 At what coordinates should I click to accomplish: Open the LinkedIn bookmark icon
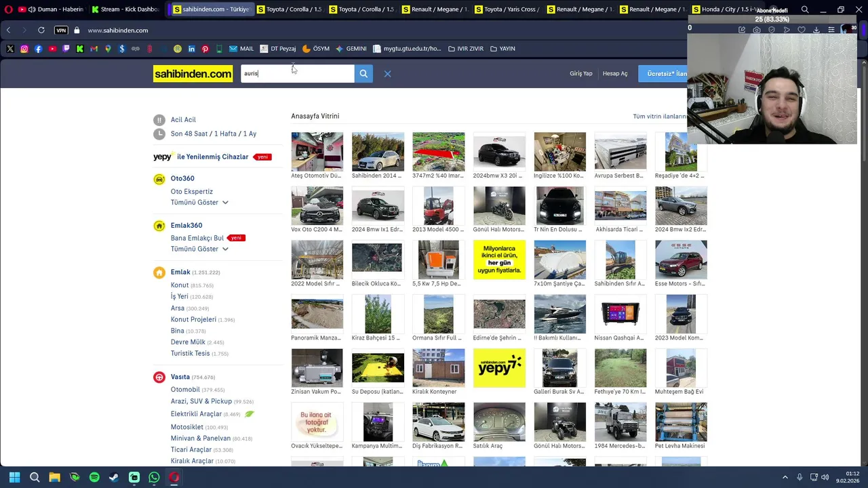pos(191,49)
